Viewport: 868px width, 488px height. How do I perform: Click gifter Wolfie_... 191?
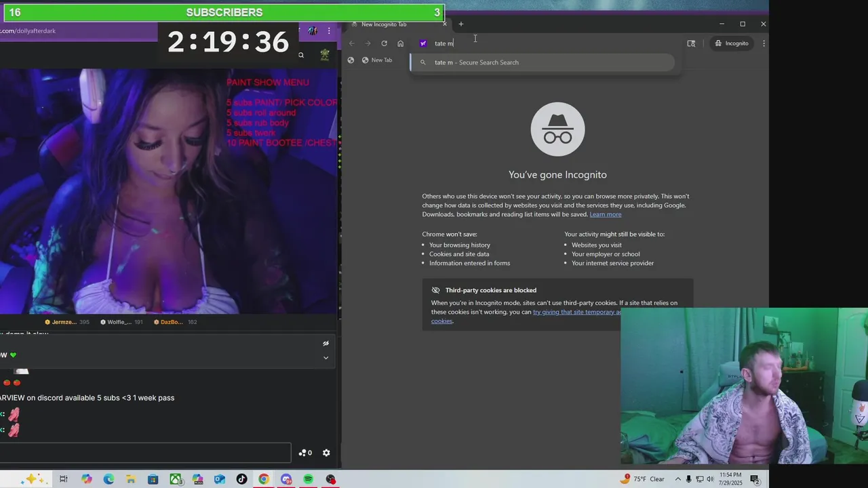(121, 322)
